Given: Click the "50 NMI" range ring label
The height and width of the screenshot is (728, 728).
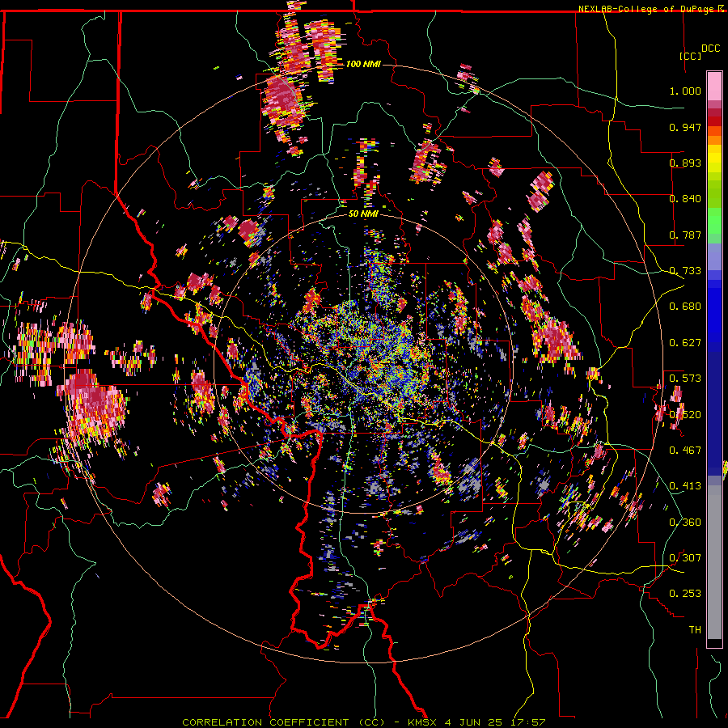Looking at the screenshot, I should (x=363, y=214).
